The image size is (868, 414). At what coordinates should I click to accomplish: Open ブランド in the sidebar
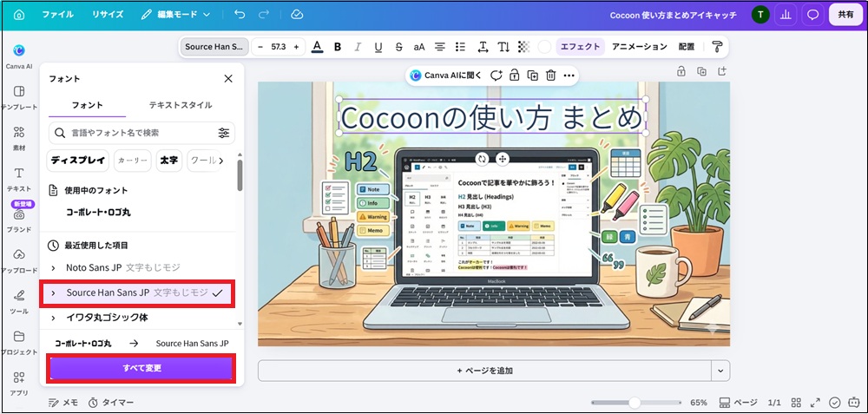(19, 220)
